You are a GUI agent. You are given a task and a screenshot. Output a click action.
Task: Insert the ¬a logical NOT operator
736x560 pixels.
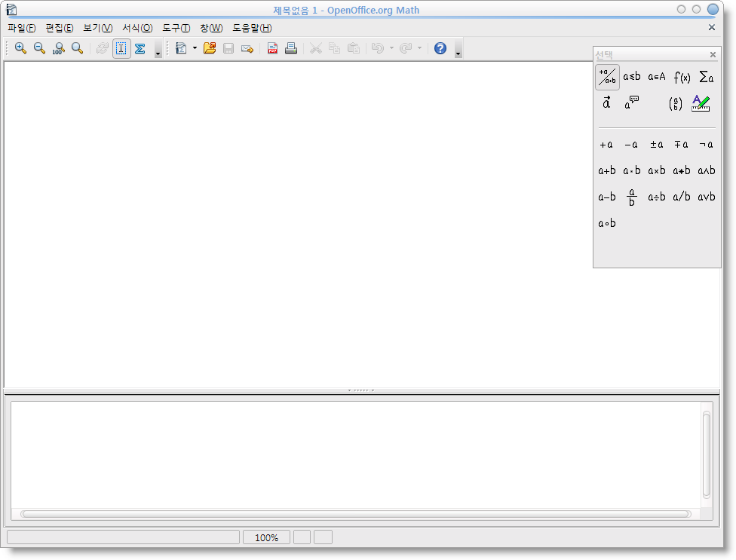click(x=707, y=145)
